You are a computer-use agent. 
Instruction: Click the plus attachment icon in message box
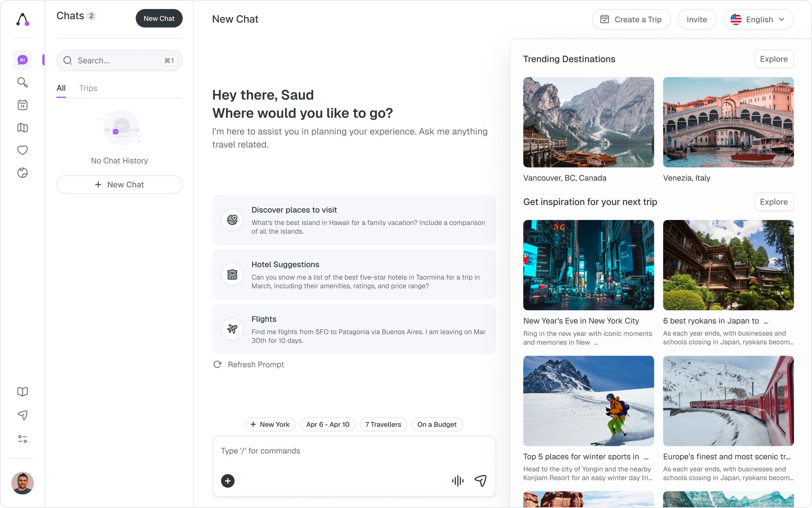228,481
